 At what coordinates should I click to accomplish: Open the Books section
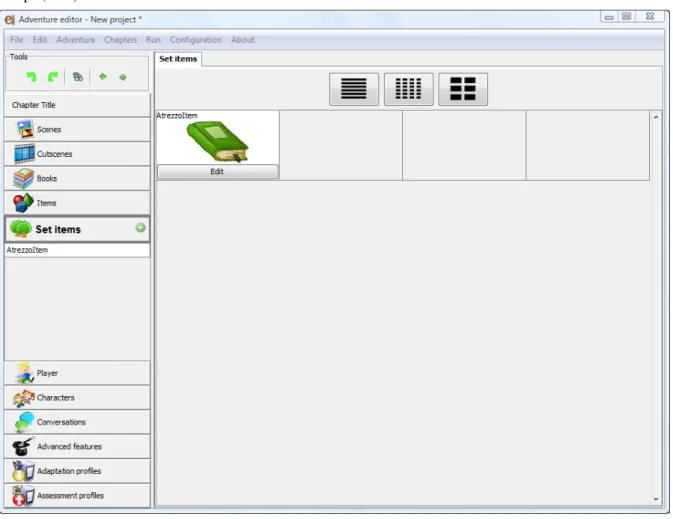(77, 179)
